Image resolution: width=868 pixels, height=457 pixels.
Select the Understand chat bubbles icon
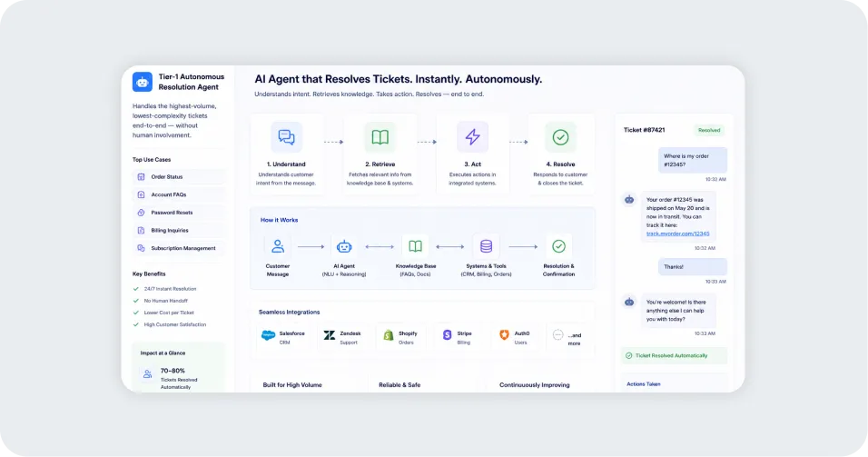click(286, 137)
